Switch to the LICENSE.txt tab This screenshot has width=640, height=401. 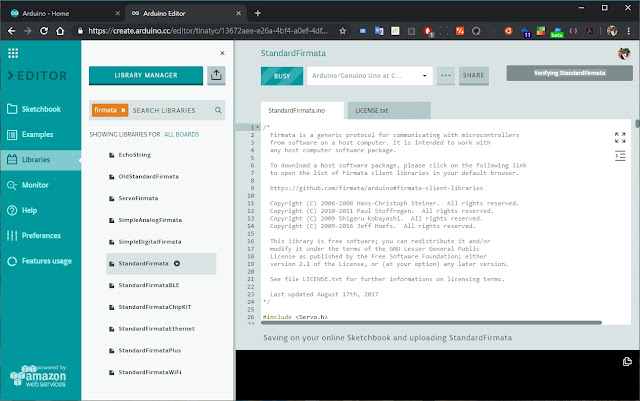pos(389,111)
